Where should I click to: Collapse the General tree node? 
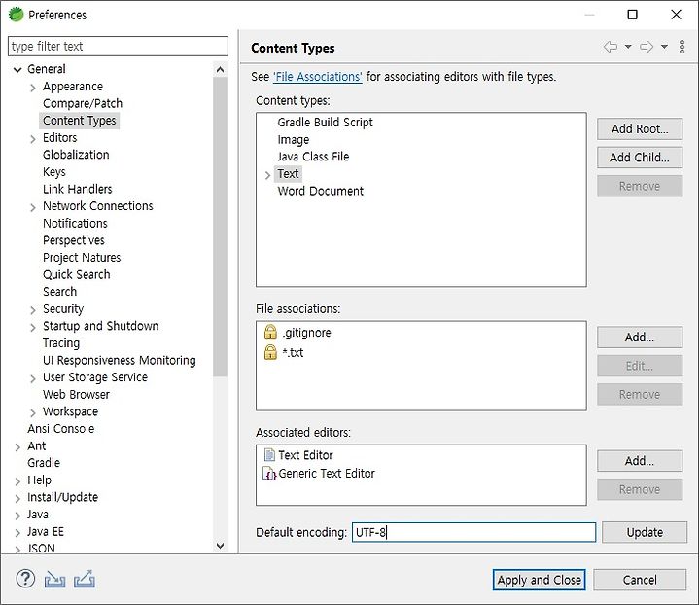[17, 70]
